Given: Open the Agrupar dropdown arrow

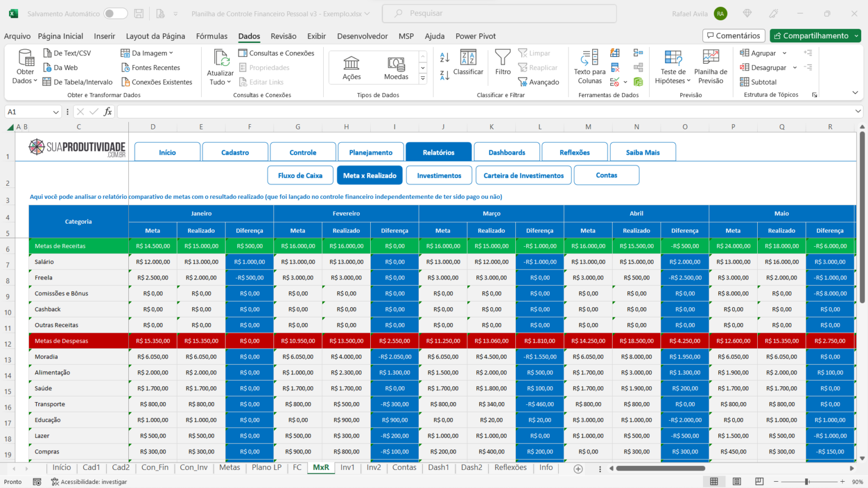Looking at the screenshot, I should point(784,53).
